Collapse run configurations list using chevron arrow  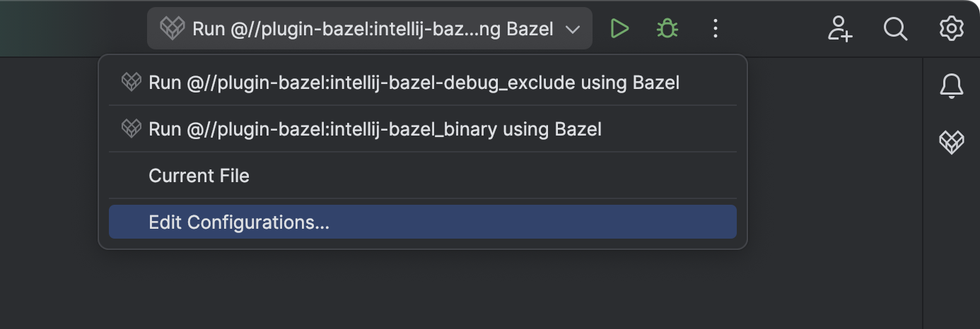(x=573, y=30)
